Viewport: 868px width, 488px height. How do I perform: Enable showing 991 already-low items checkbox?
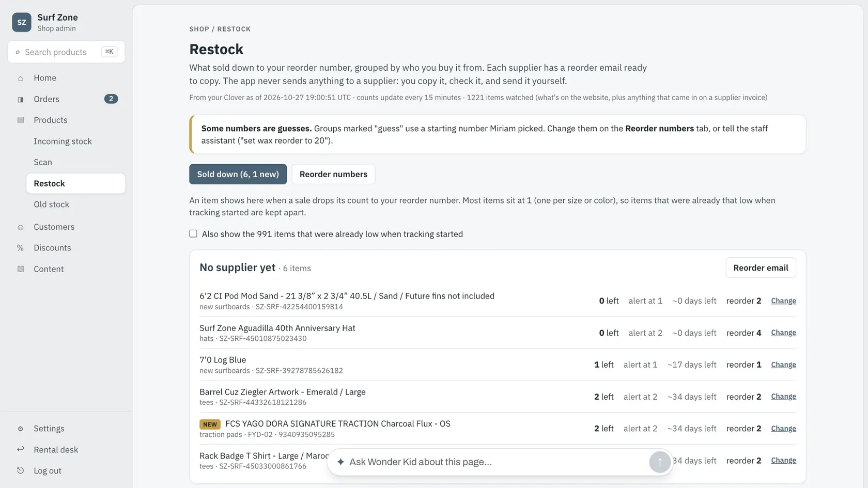(x=193, y=233)
